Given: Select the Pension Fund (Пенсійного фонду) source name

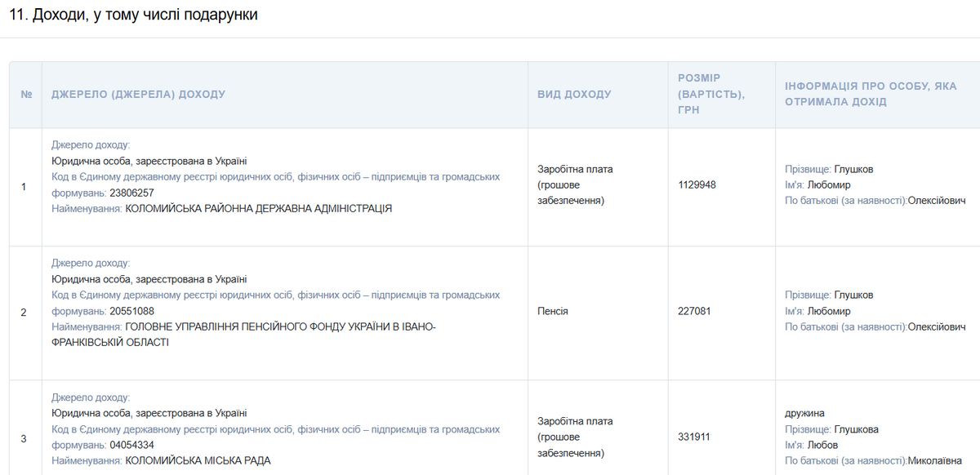Looking at the screenshot, I should pos(280,327).
